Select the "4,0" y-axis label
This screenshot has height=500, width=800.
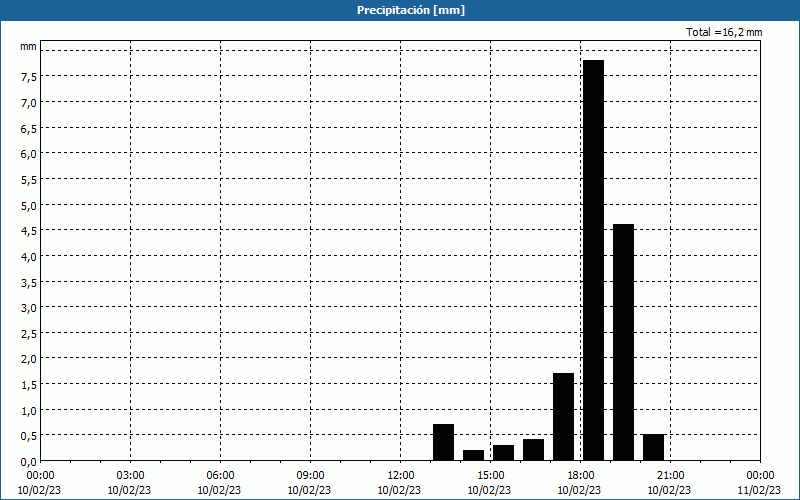pos(29,257)
